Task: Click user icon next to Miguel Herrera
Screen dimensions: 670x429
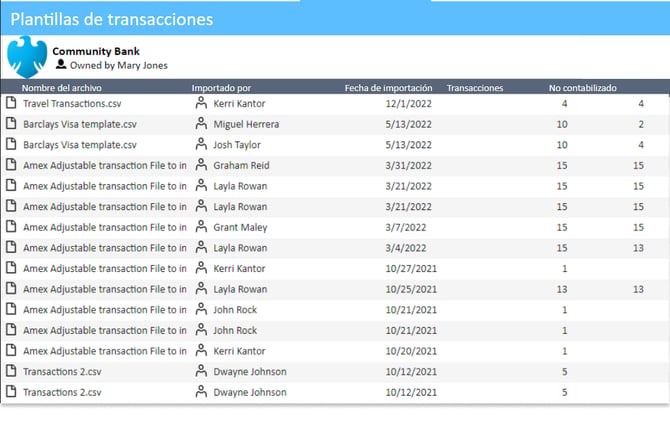Action: pyautogui.click(x=201, y=123)
